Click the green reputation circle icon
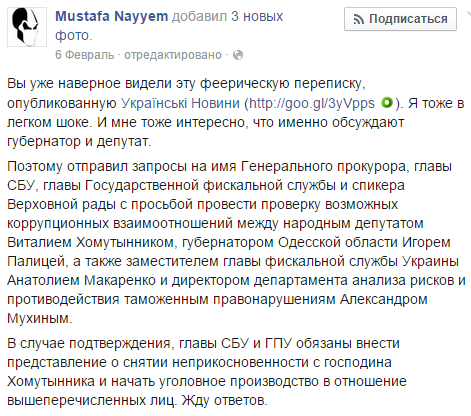 [x=387, y=102]
